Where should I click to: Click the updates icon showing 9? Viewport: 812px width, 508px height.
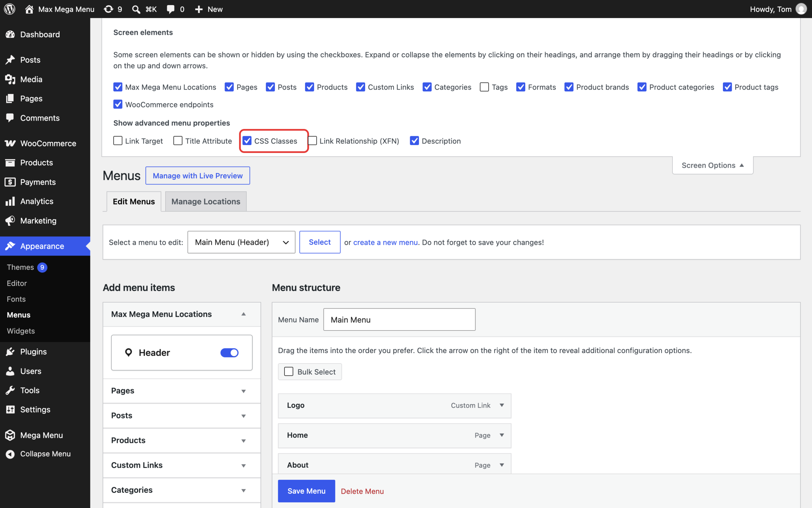pos(108,9)
